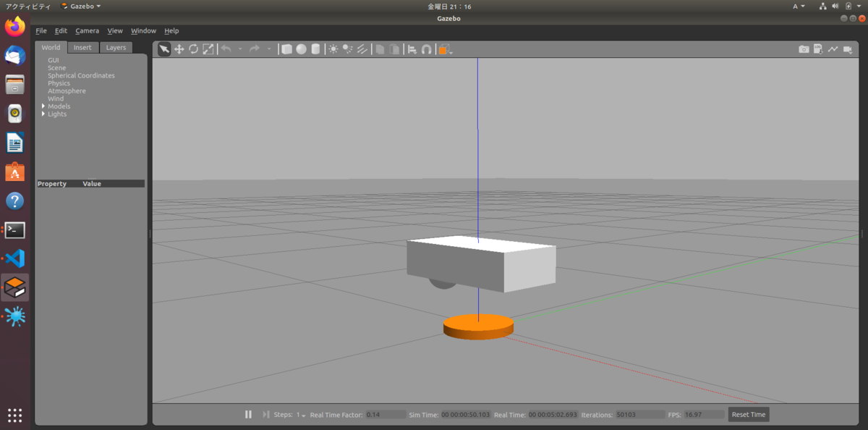This screenshot has width=868, height=430.
Task: Click the FPS value field
Action: [x=704, y=415]
